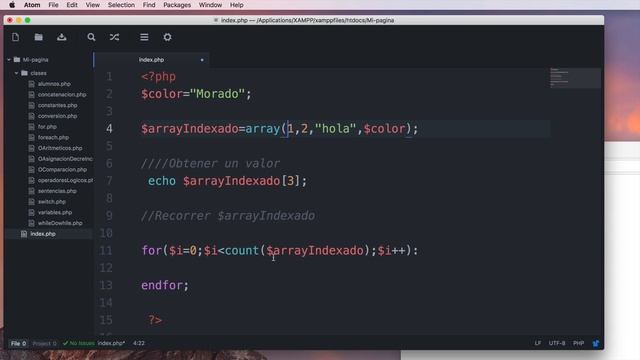
Task: Click the <?php opening tag
Action: pos(158,77)
